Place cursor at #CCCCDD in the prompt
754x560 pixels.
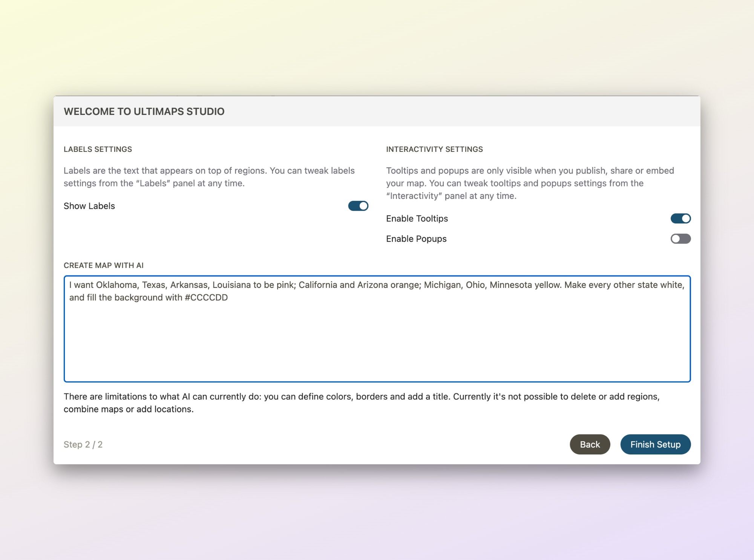coord(206,298)
